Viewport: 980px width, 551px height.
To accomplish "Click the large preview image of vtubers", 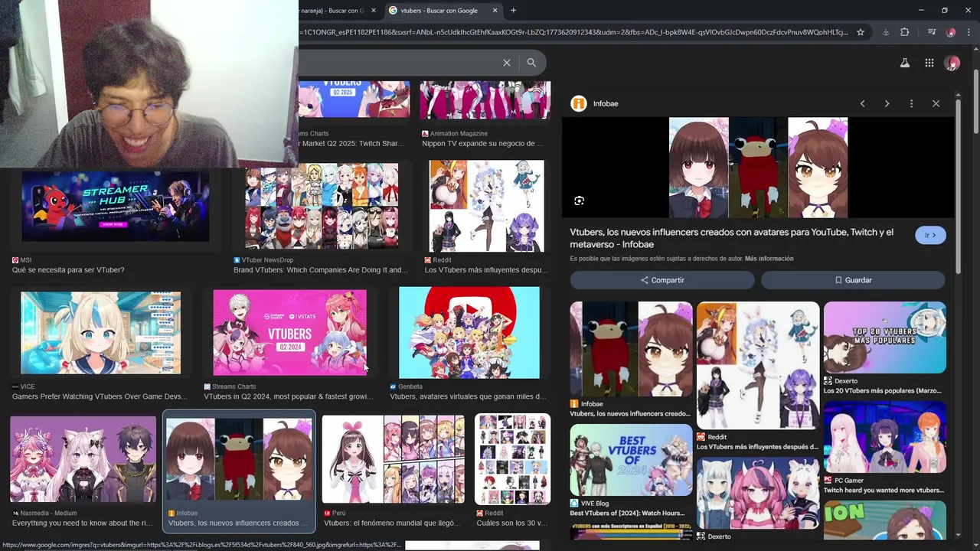I will [x=758, y=168].
